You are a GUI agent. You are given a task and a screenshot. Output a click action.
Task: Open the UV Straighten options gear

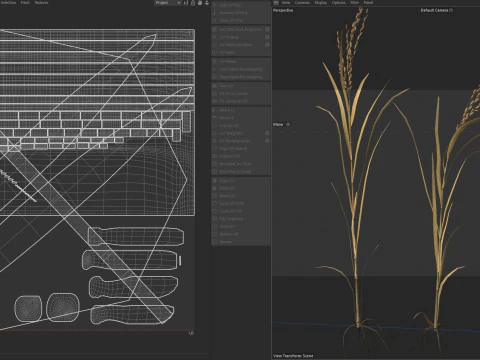click(267, 133)
